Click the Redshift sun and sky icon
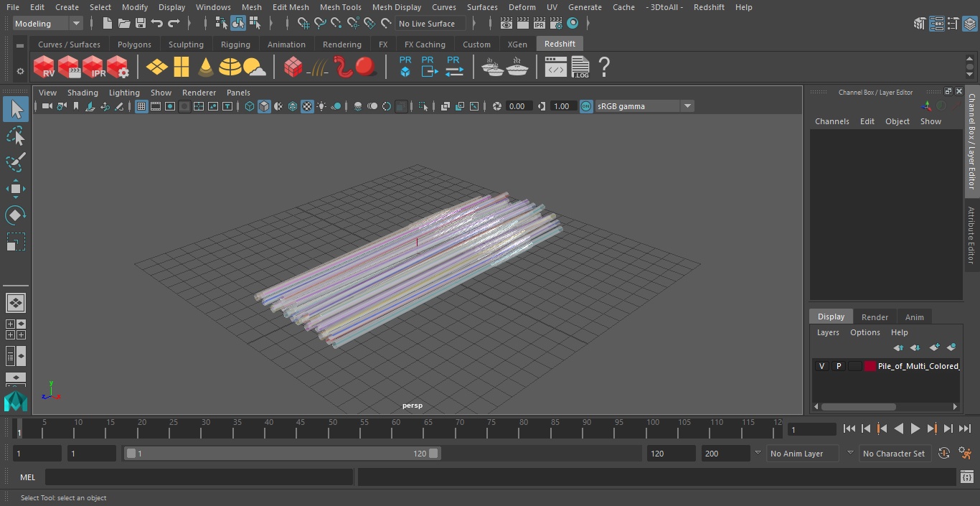Viewport: 980px width, 506px height. pos(255,67)
